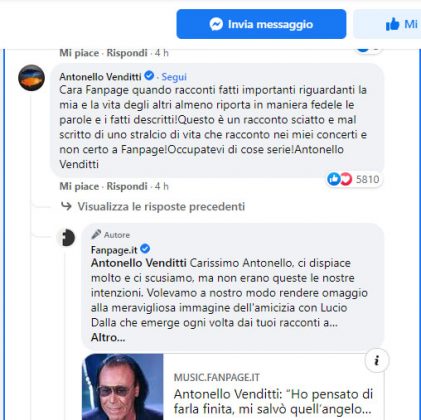This screenshot has width=421, height=420.
Task: Open the like reaction icon near 5810
Action: pyautogui.click(x=334, y=179)
